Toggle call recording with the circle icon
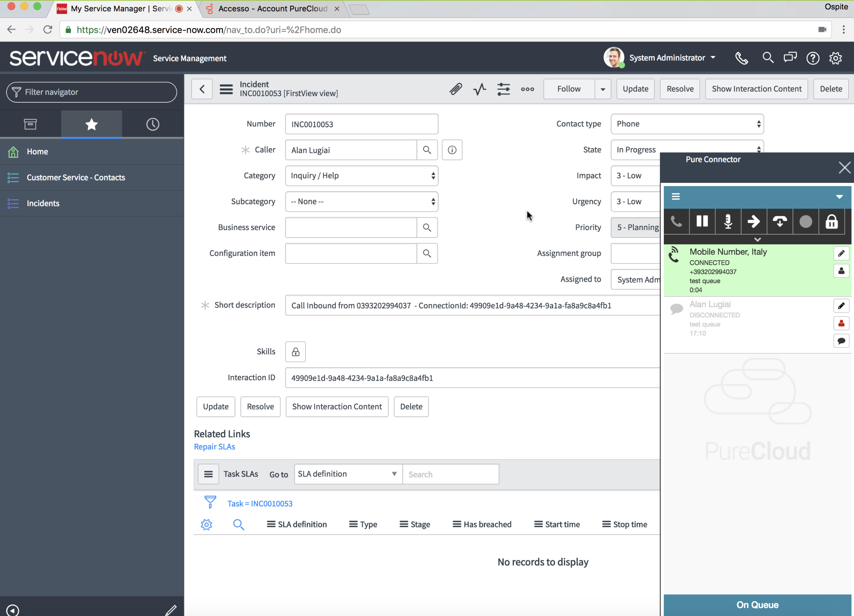 (x=806, y=221)
